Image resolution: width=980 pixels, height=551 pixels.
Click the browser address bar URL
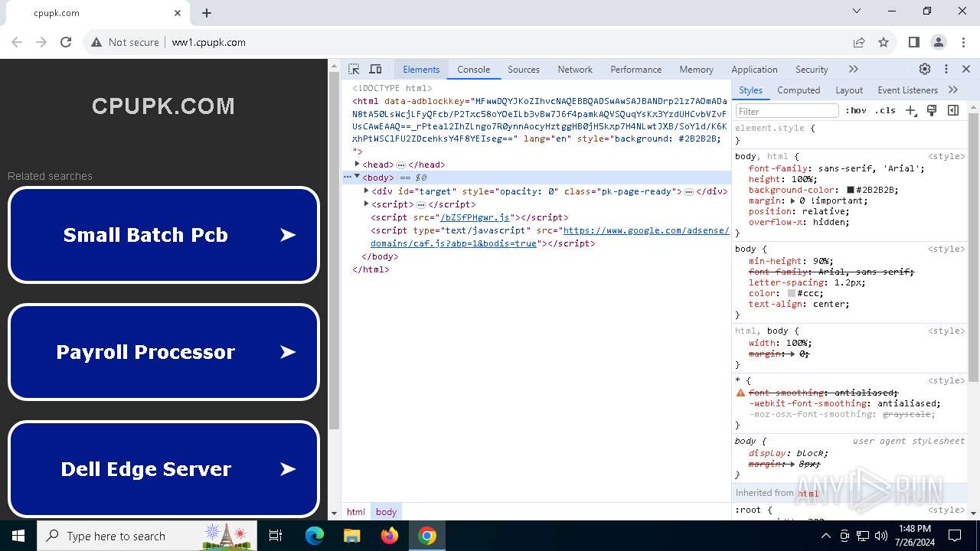pyautogui.click(x=208, y=42)
